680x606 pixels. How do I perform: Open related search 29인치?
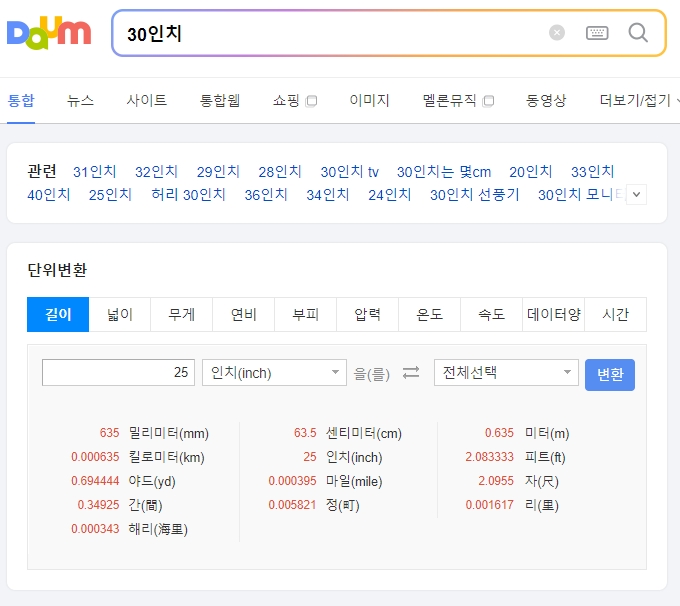pyautogui.click(x=218, y=172)
